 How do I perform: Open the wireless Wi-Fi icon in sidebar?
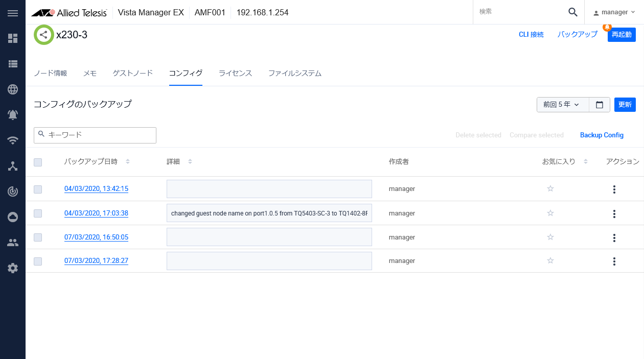click(13, 140)
